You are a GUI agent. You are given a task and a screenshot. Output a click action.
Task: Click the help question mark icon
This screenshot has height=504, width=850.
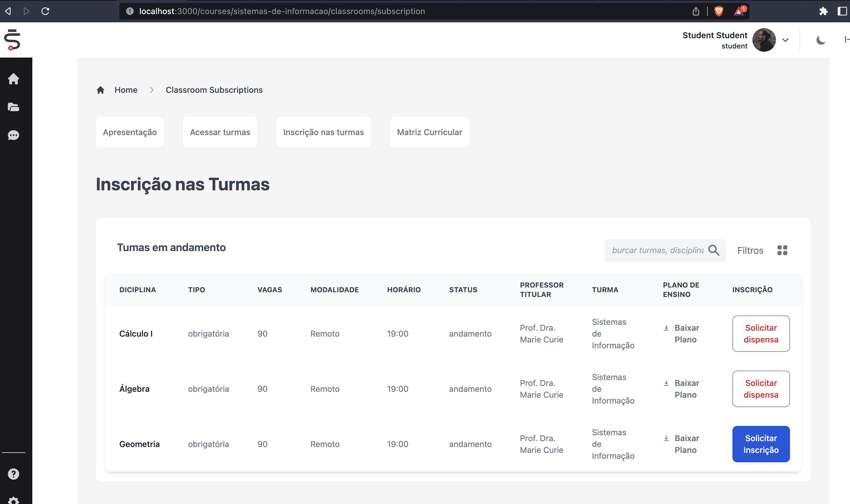tap(13, 474)
